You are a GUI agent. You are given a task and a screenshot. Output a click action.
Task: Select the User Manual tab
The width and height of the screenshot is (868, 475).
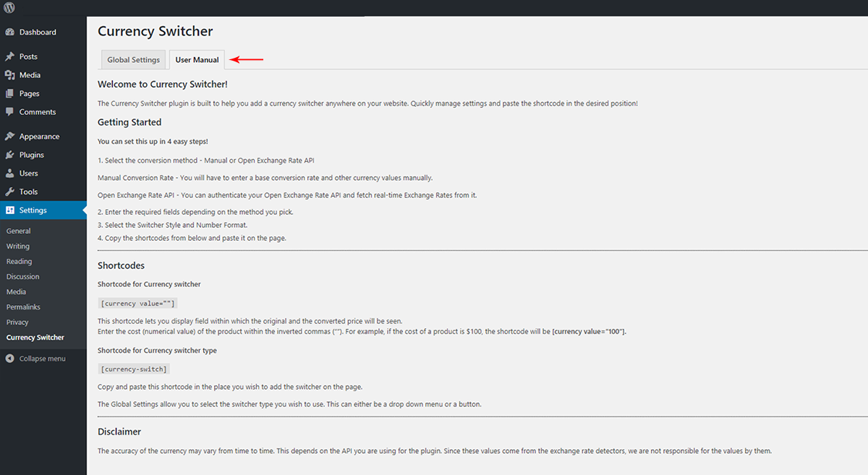click(197, 60)
